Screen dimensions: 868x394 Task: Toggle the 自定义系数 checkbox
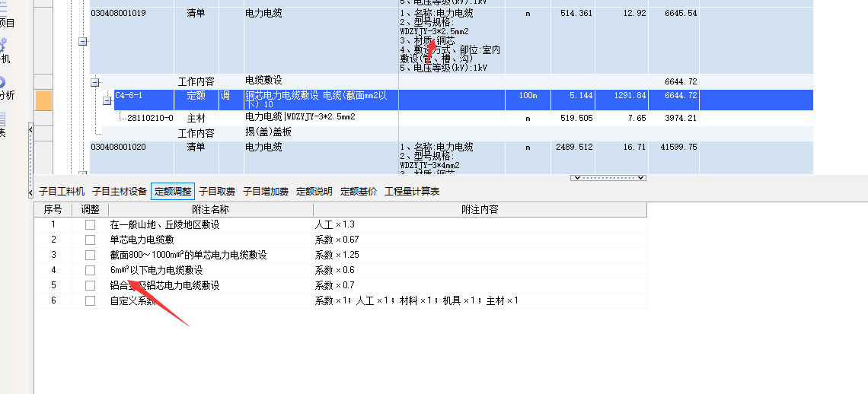click(91, 301)
